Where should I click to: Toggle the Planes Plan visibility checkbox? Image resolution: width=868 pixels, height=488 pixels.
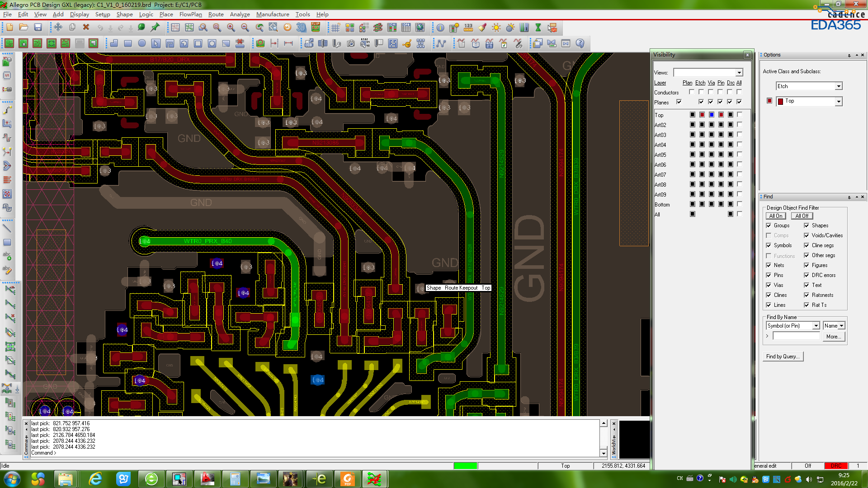(x=679, y=102)
